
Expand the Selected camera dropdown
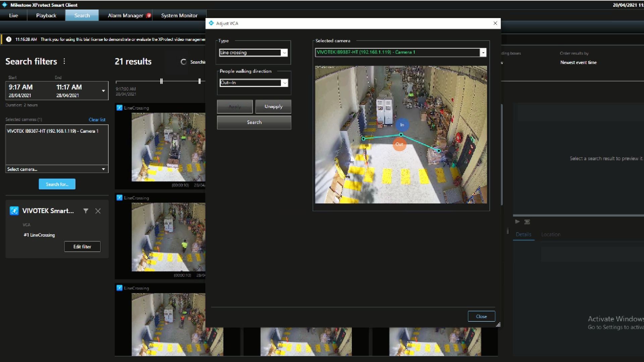483,52
